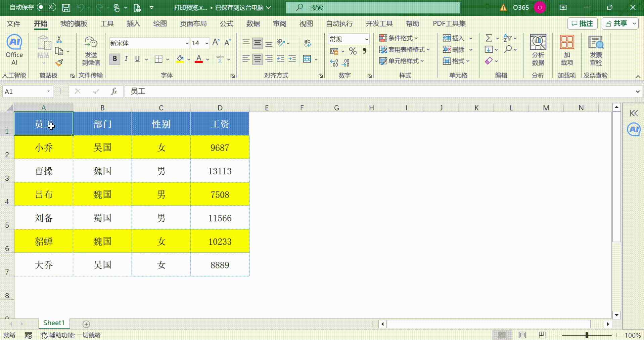Increase decimal places
The width and height of the screenshot is (644, 340).
pos(334,62)
